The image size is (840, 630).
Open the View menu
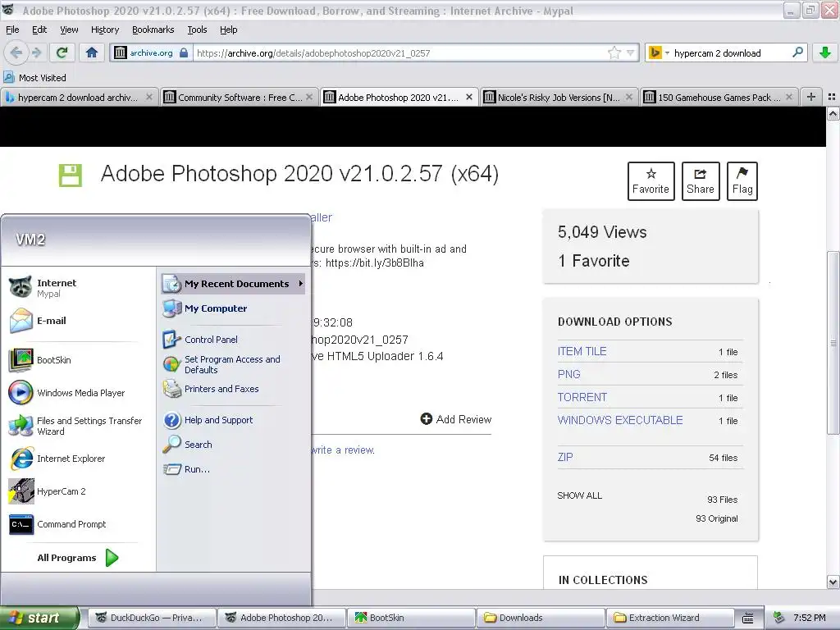[x=69, y=30]
